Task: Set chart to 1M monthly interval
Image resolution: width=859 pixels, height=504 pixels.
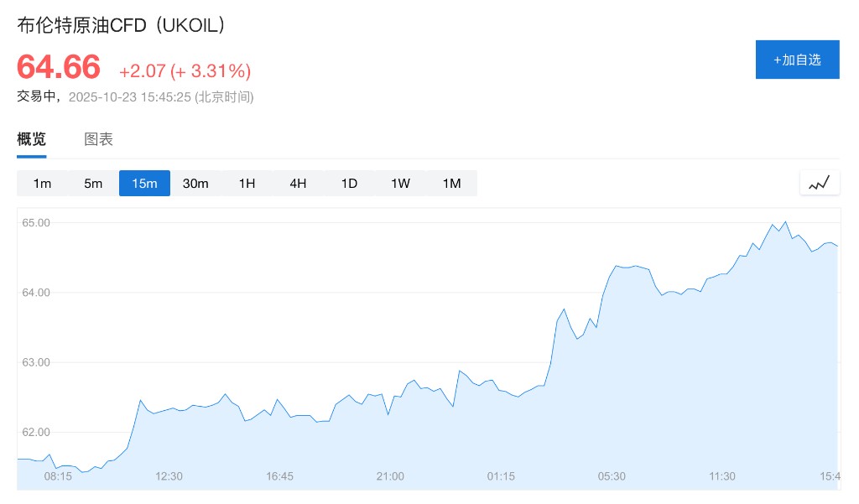Action: [x=451, y=183]
